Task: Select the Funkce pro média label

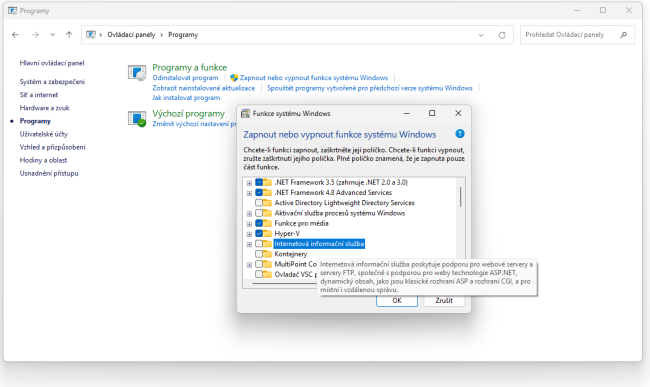Action: pyautogui.click(x=301, y=223)
